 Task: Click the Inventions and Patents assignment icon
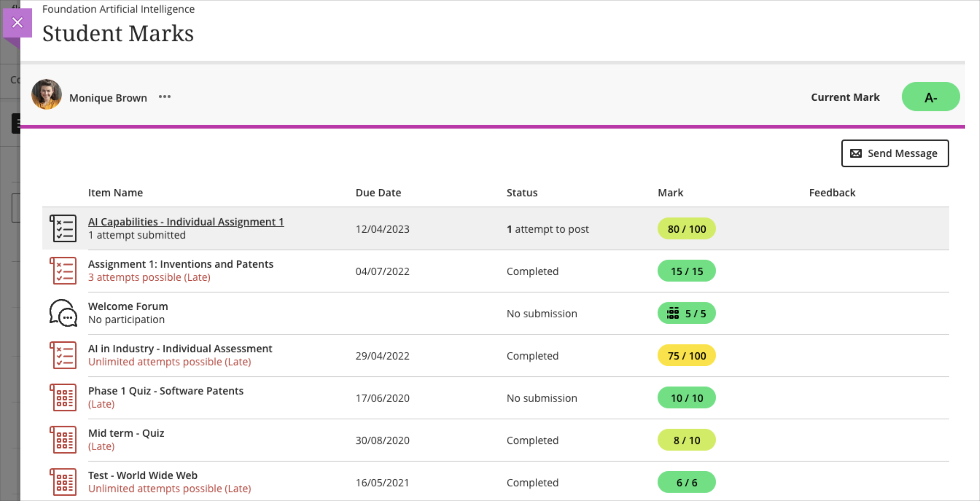(x=63, y=271)
